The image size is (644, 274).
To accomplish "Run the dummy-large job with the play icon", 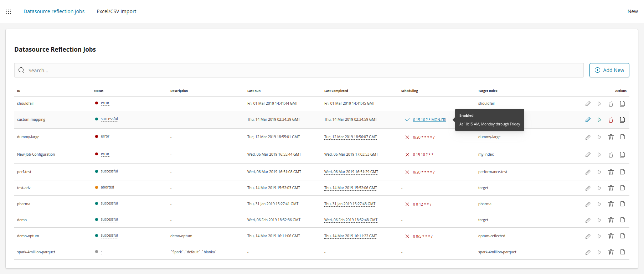I will [599, 137].
